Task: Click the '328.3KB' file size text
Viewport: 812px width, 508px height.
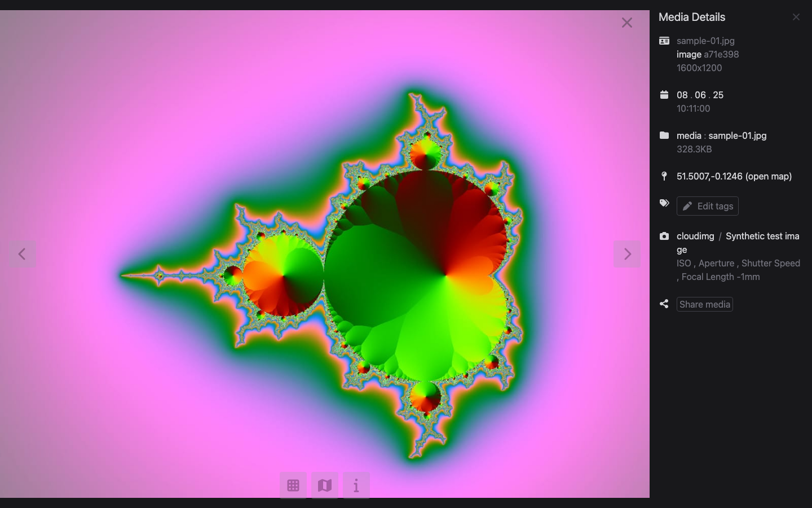Action: tap(694, 149)
